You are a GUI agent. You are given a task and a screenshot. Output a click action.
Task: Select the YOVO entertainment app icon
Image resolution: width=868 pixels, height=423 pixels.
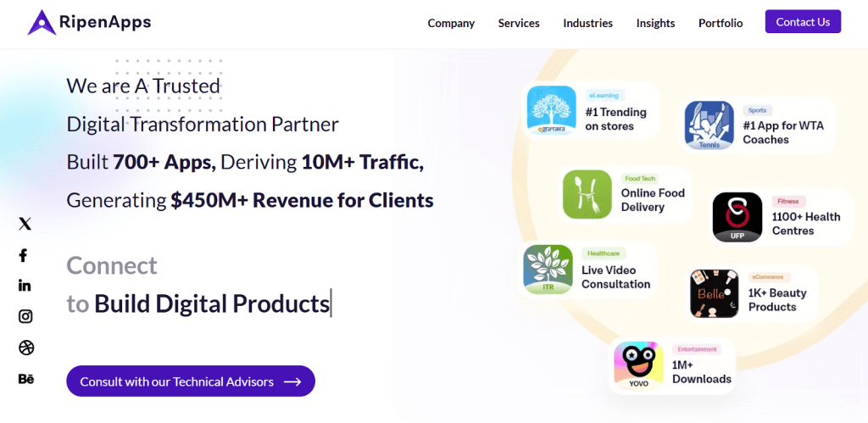(x=638, y=365)
